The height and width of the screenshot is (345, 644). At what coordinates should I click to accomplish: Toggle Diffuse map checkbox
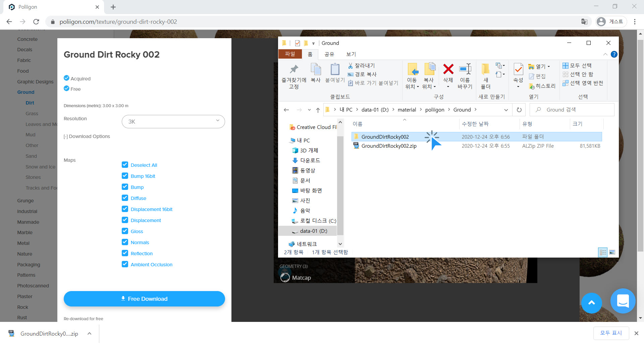(125, 198)
